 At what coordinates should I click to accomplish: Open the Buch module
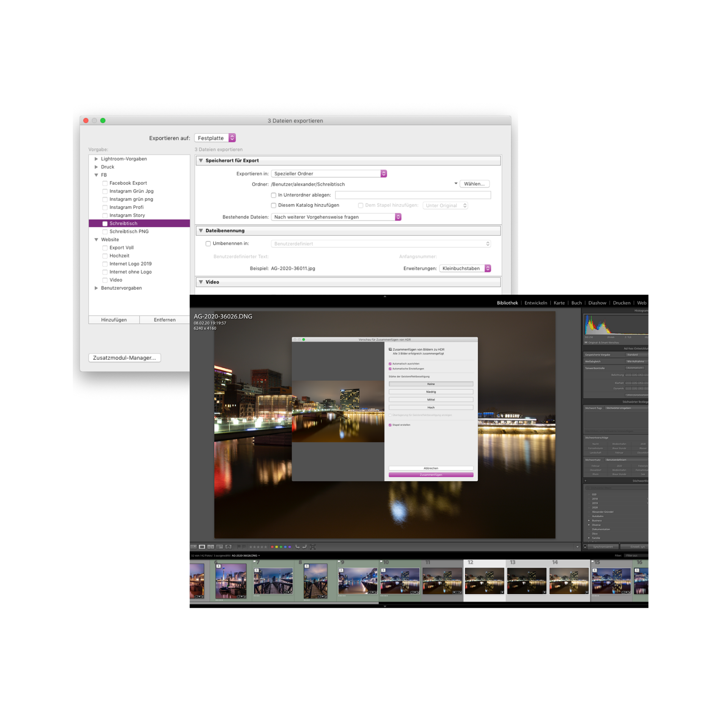coord(576,303)
